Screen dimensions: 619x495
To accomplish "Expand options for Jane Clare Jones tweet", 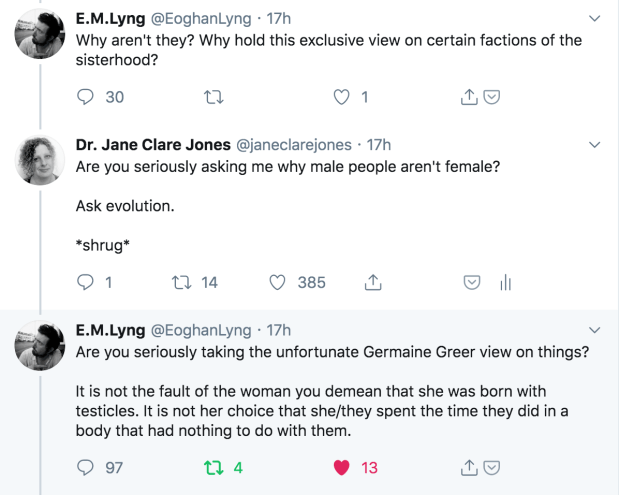I will [x=595, y=145].
